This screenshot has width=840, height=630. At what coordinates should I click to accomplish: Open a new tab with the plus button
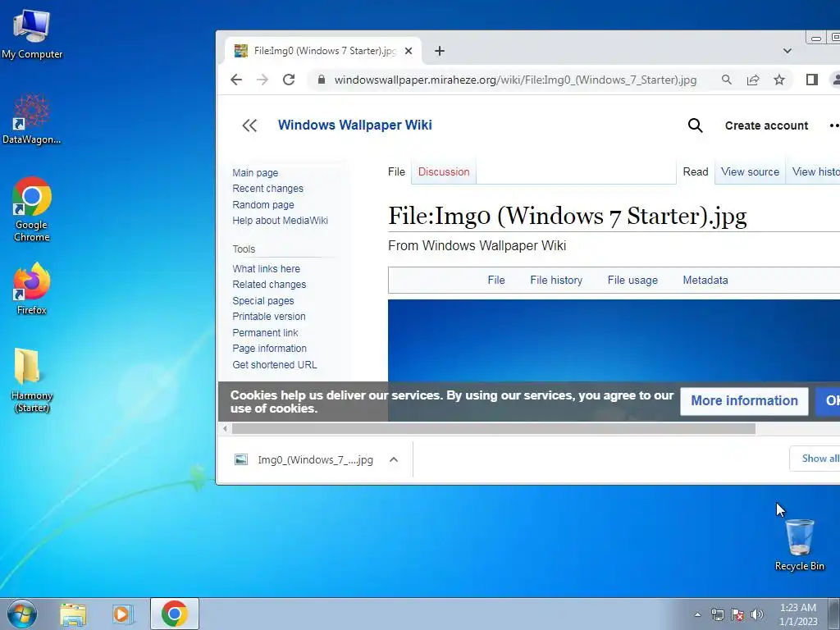(440, 51)
